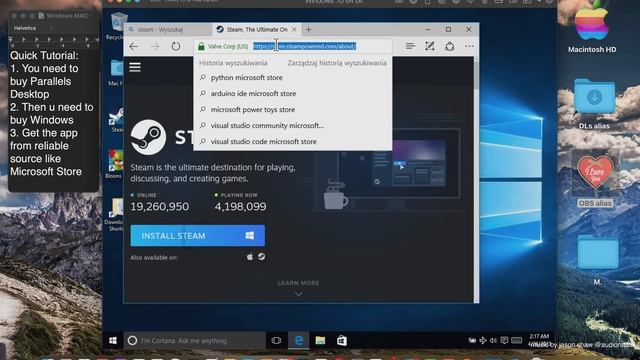
Task: Click the INSTALL STEAM button
Action: 198,236
